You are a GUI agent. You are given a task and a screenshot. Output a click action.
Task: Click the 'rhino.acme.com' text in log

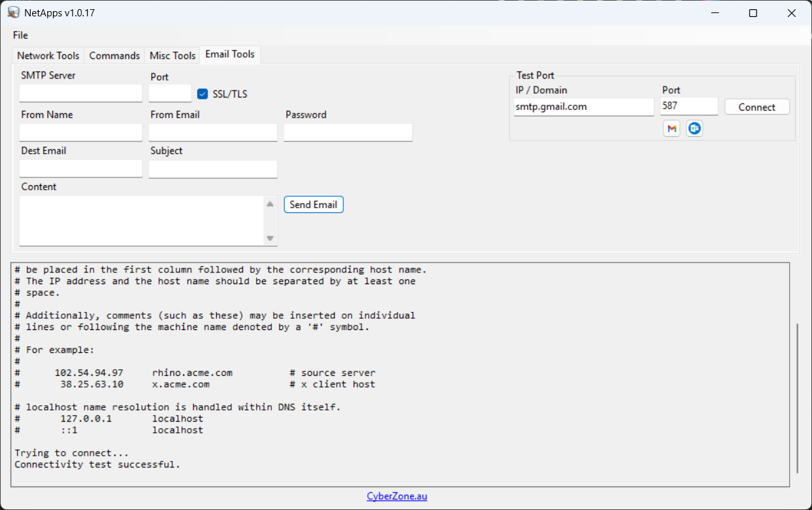(x=192, y=373)
